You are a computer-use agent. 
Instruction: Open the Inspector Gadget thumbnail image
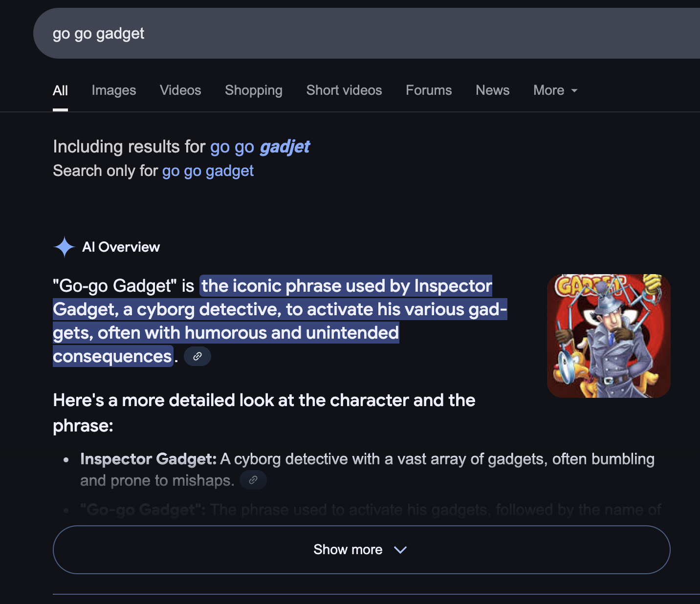609,336
